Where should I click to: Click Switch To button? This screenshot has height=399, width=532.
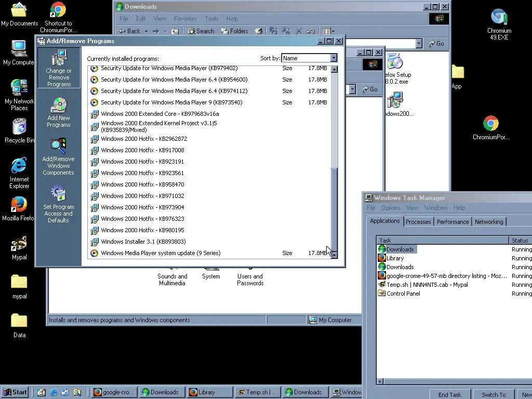point(494,394)
